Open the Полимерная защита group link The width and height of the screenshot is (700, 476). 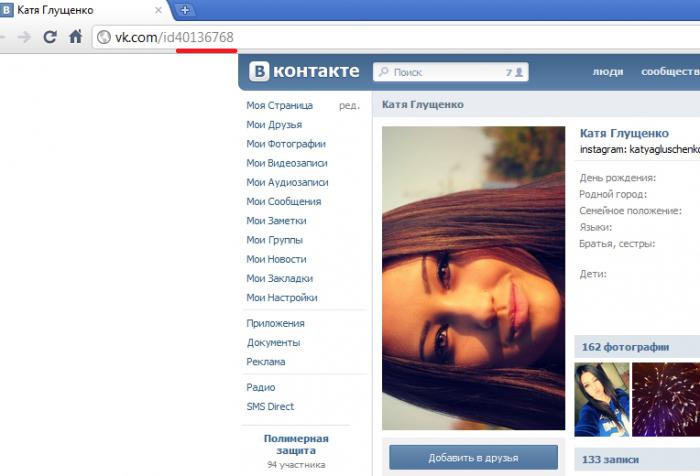point(296,444)
